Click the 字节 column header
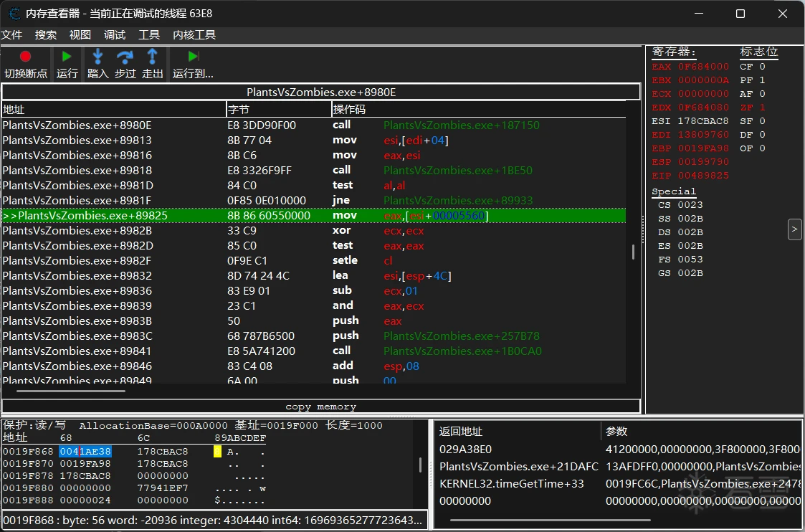 click(x=279, y=110)
